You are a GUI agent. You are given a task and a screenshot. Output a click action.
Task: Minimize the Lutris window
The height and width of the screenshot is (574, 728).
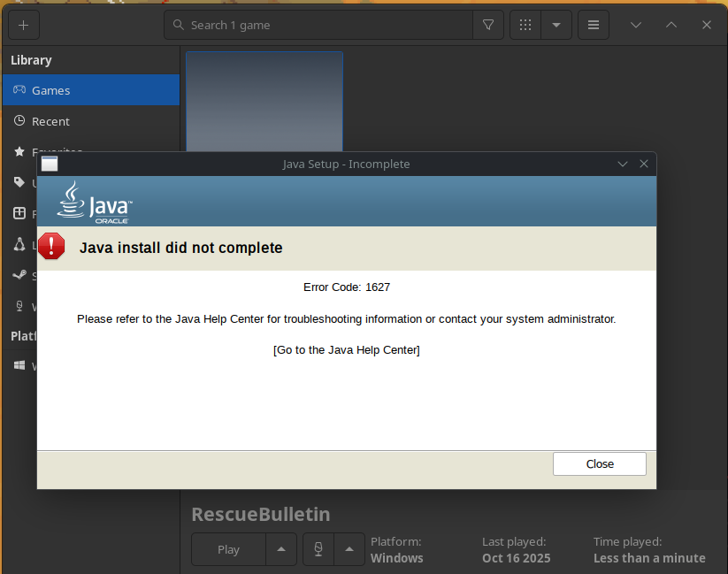click(x=636, y=25)
